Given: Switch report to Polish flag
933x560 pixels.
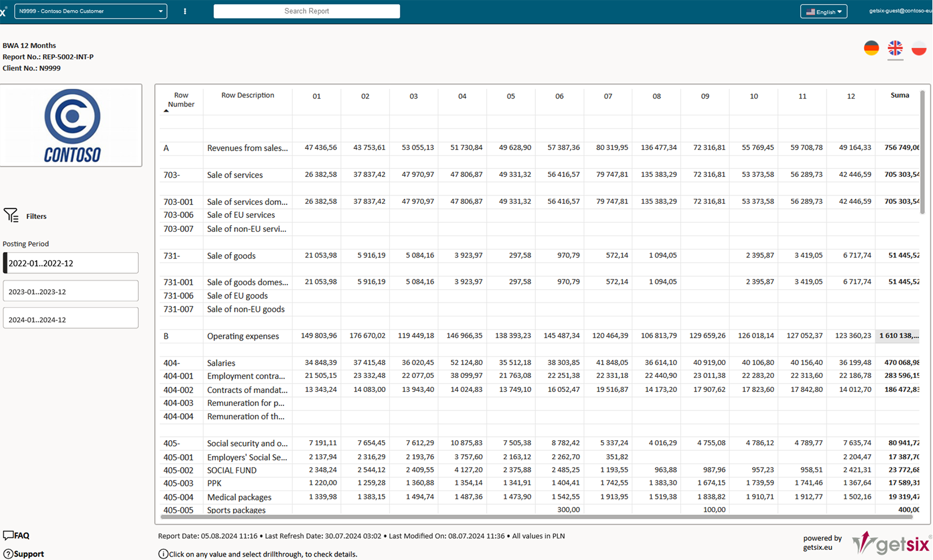Looking at the screenshot, I should point(918,48).
